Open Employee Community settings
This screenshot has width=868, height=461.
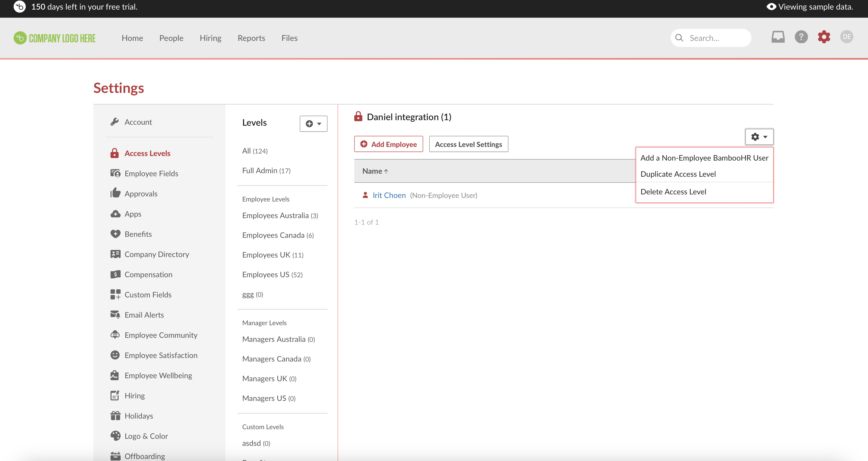tap(154, 335)
